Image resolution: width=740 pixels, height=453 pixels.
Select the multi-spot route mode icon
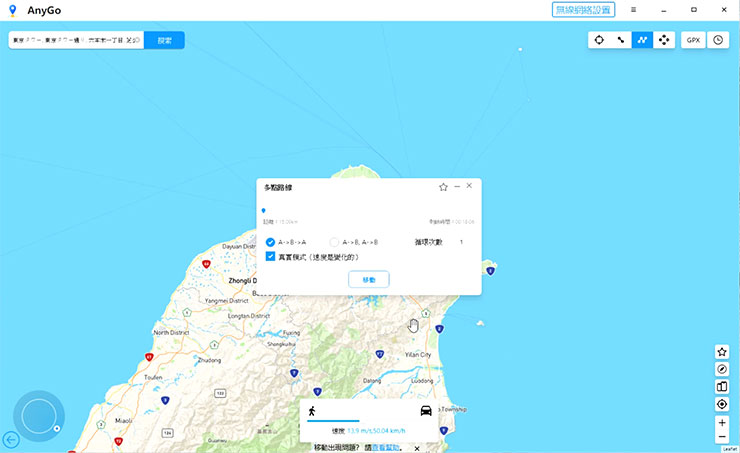point(643,41)
